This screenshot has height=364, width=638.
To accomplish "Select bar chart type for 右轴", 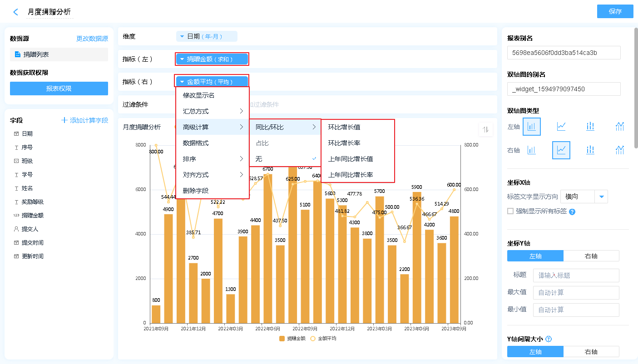I will point(532,150).
